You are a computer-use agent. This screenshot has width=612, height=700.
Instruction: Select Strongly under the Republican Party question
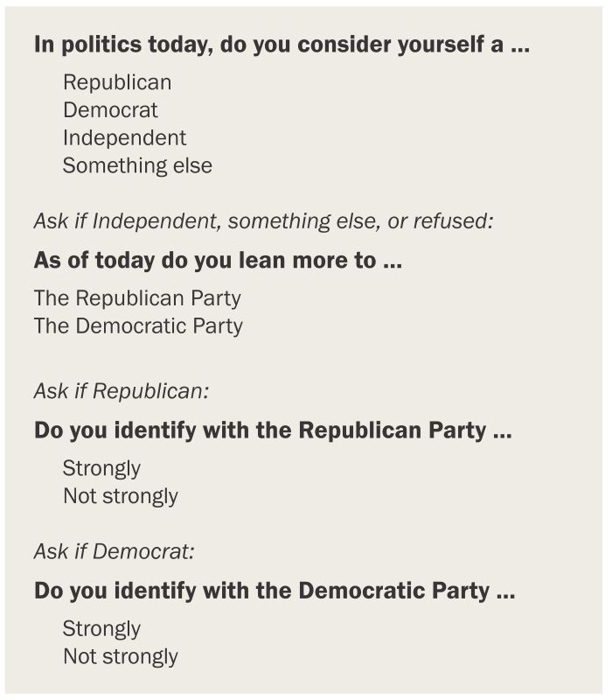101,468
